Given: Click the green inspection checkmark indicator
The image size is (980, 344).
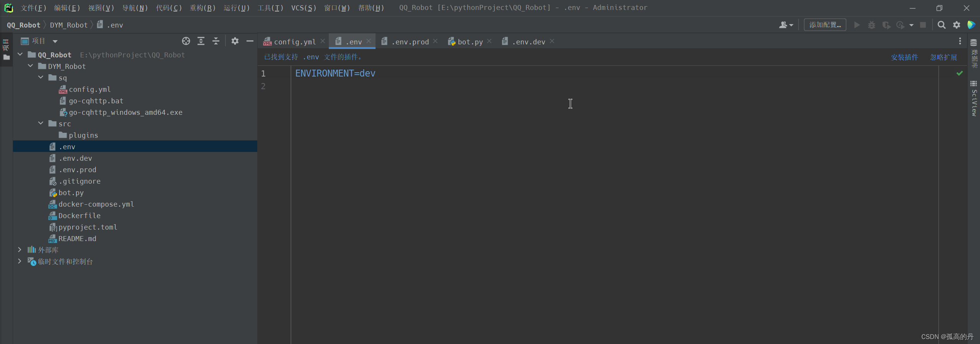Looking at the screenshot, I should [959, 73].
